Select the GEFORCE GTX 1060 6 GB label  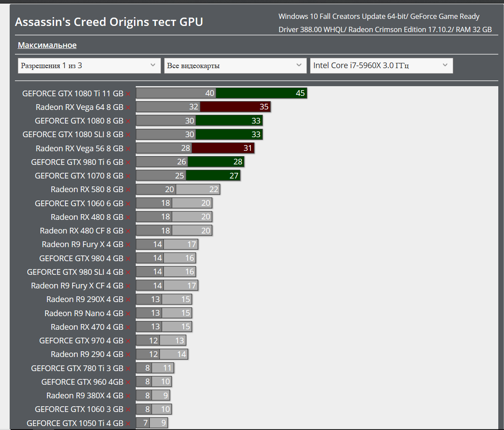coord(79,204)
